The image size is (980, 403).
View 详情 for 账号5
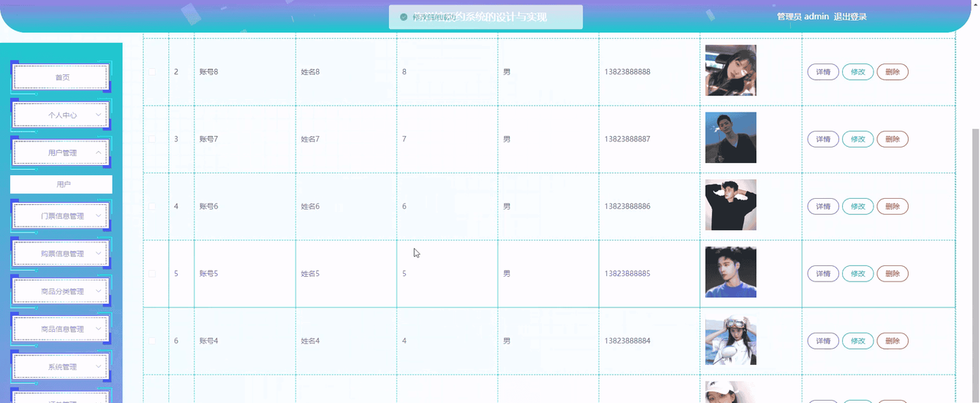(x=823, y=274)
